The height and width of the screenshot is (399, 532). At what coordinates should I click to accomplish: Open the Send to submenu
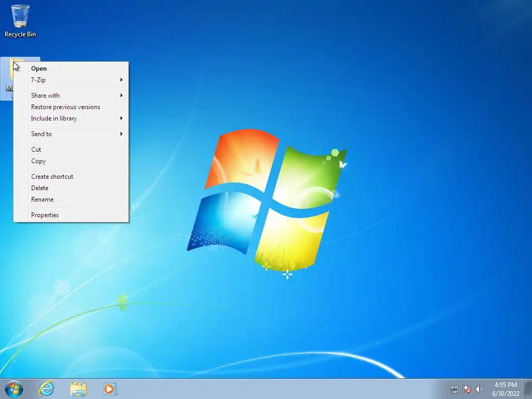click(x=71, y=134)
